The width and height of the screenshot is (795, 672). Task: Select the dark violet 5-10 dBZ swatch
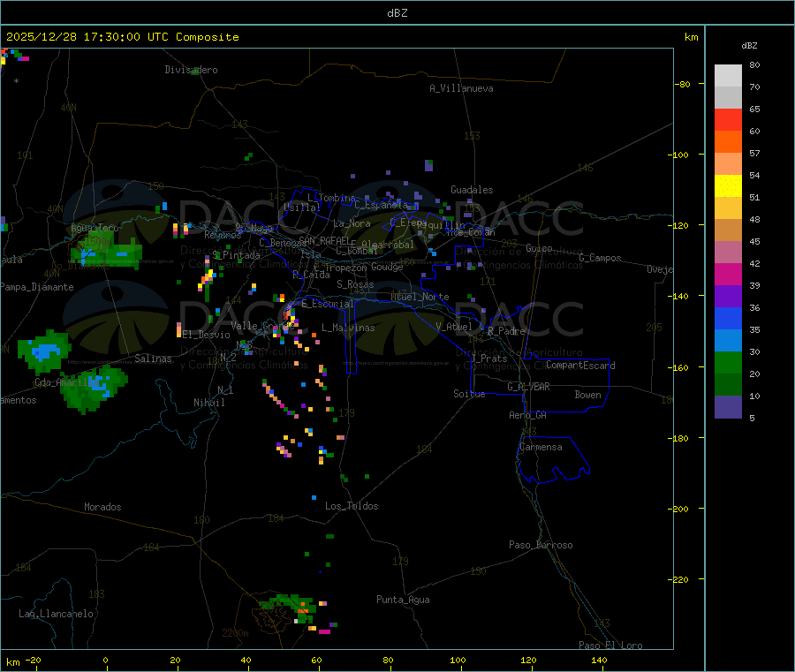click(728, 407)
